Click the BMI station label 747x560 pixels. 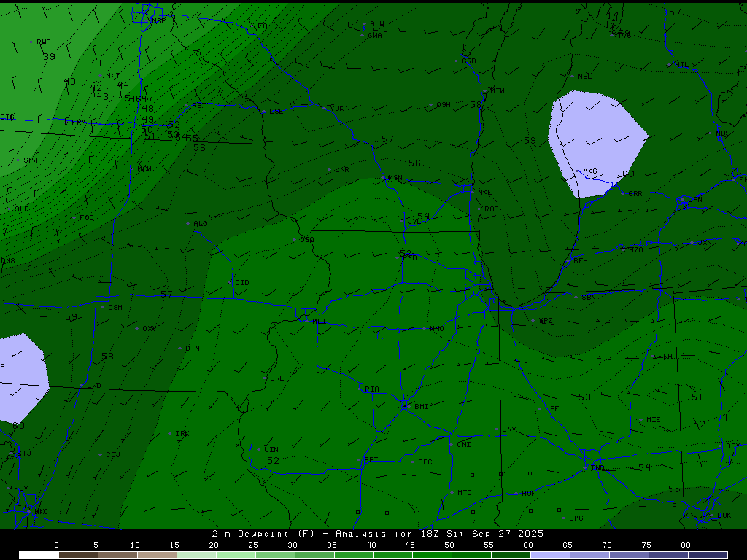pos(422,407)
